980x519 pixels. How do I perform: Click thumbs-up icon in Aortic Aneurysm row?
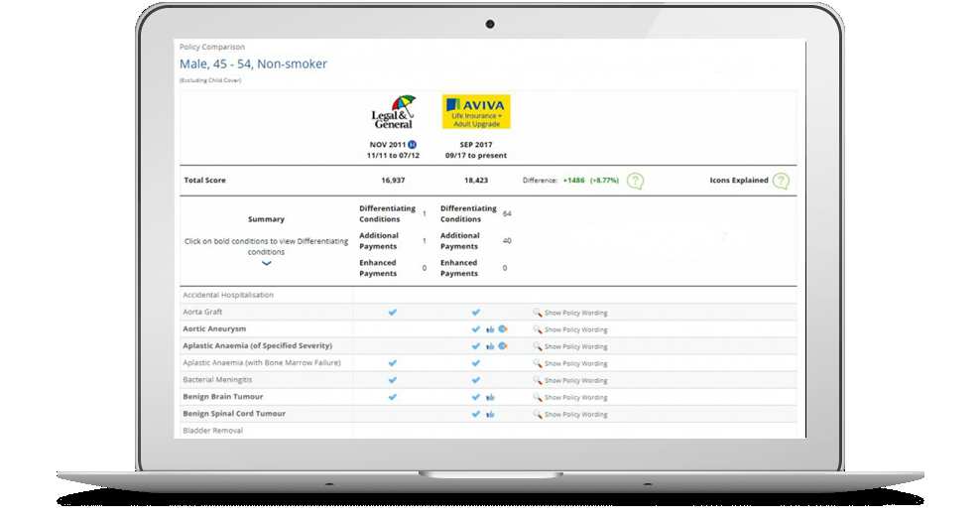490,329
